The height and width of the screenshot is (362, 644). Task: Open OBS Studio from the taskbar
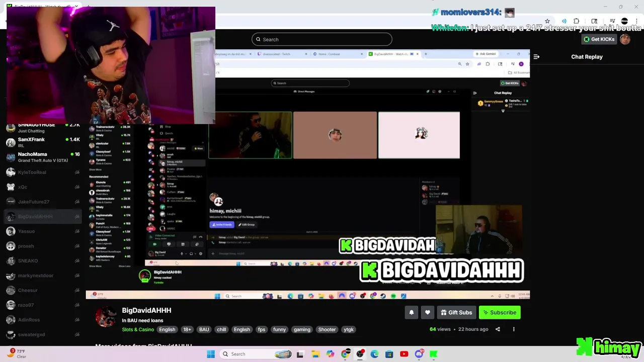pyautogui.click(x=360, y=354)
